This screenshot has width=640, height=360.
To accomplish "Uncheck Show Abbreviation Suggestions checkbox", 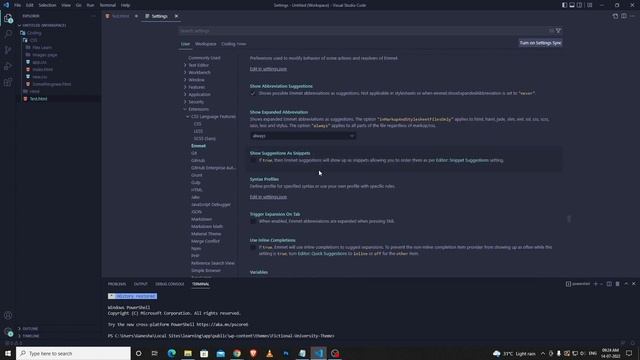I will [253, 93].
